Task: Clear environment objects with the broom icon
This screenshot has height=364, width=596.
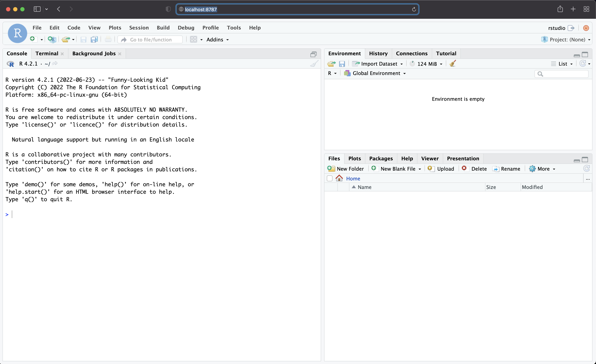Action: pos(453,64)
